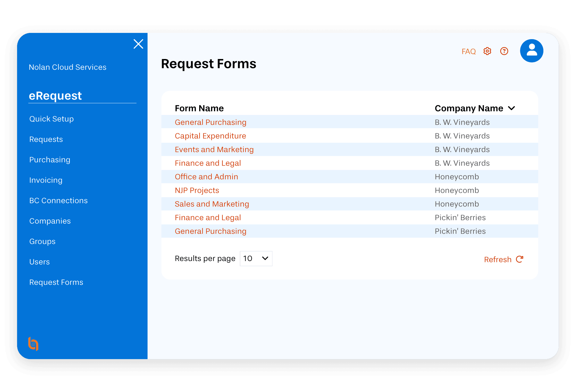Image resolution: width=576 pixels, height=392 pixels.
Task: Select Companies in the sidebar
Action: [x=50, y=221]
